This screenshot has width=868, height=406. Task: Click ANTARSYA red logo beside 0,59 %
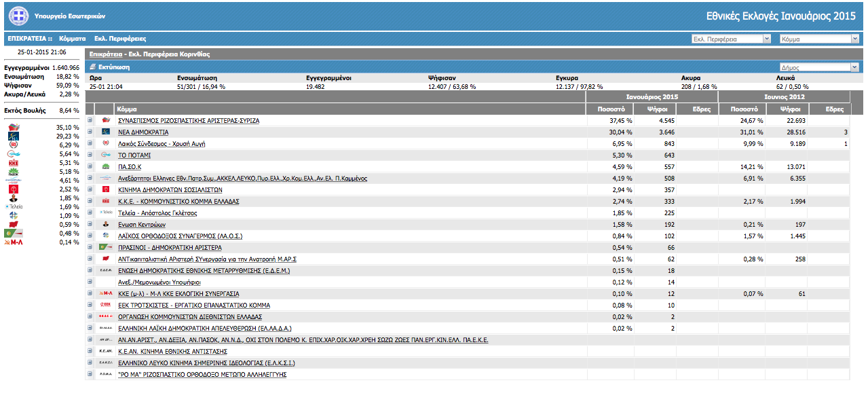tap(14, 225)
